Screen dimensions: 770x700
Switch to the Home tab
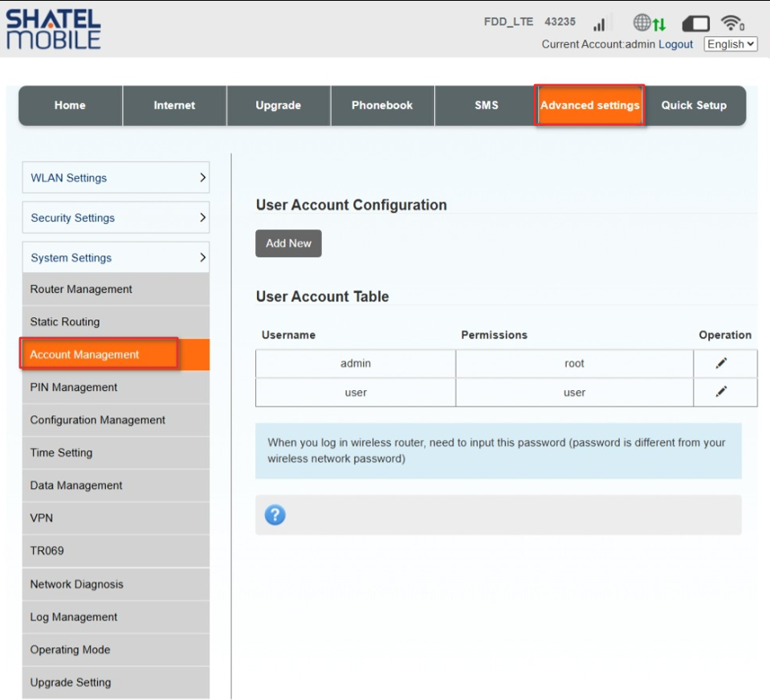(x=70, y=105)
